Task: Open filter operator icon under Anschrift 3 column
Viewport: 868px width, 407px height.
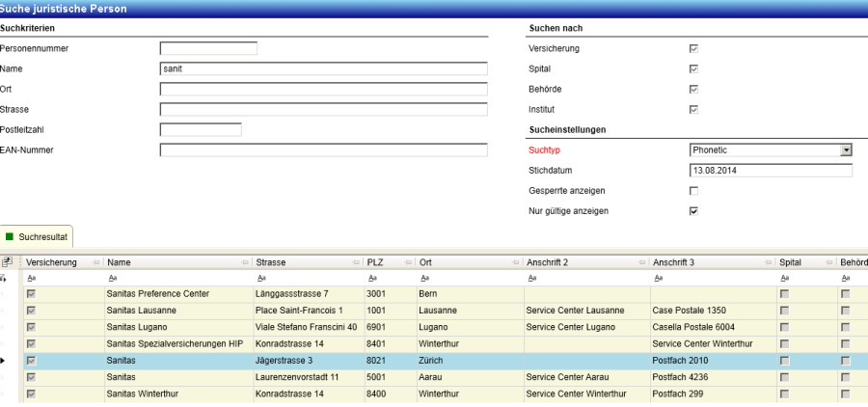Action: click(658, 278)
